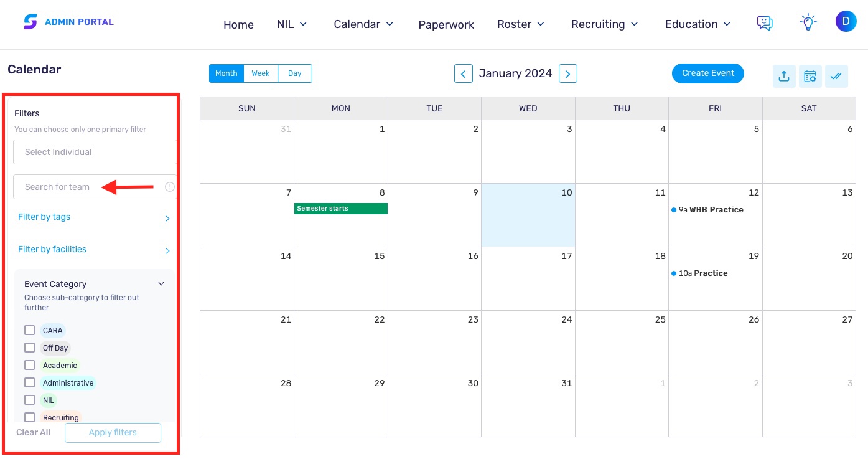Expand Filter by facilities
868x459 pixels.
94,250
